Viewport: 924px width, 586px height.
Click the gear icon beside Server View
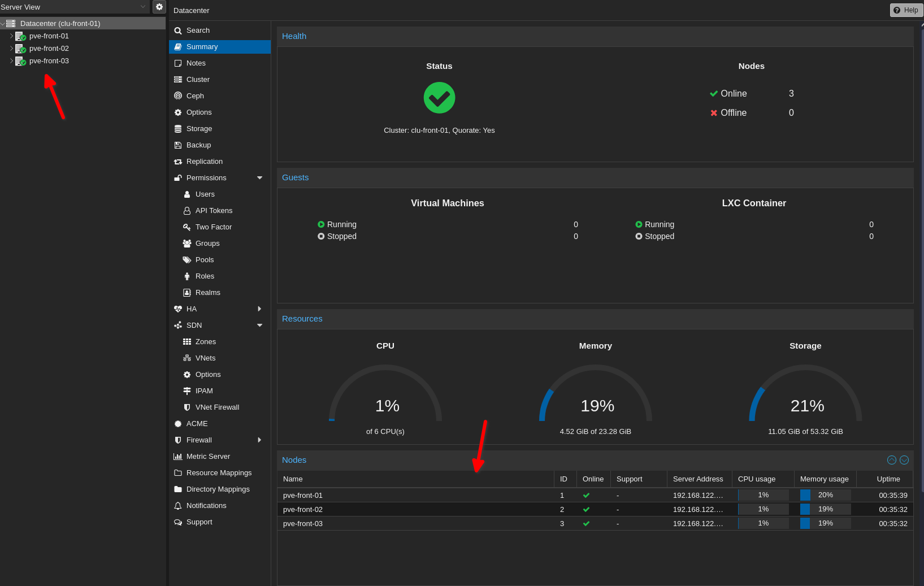(159, 7)
